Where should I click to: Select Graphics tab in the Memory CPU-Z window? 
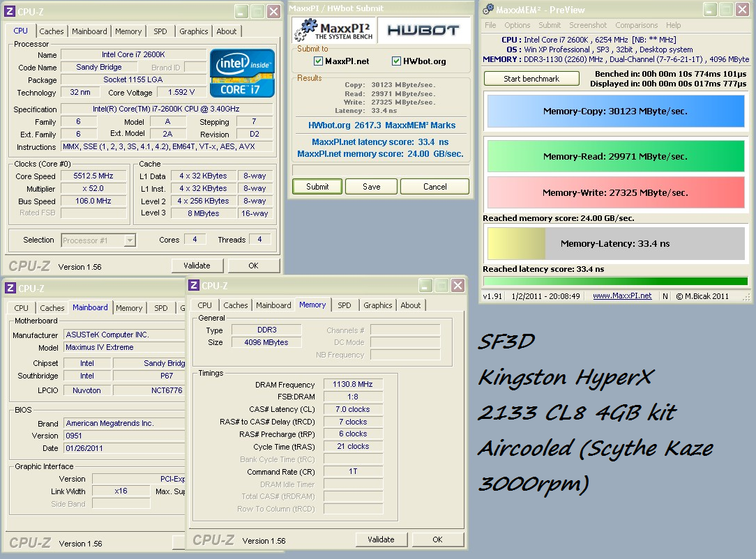pos(377,305)
